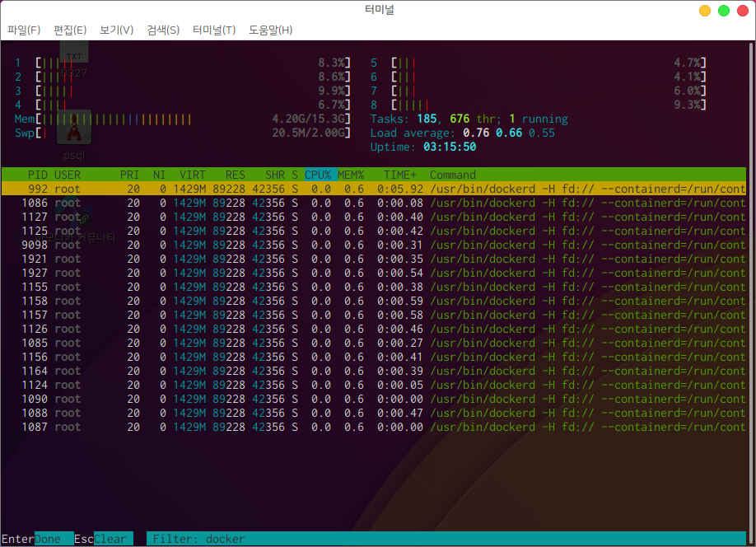This screenshot has height=547, width=756.
Task: Open the 검색(S) menu
Action: [163, 30]
